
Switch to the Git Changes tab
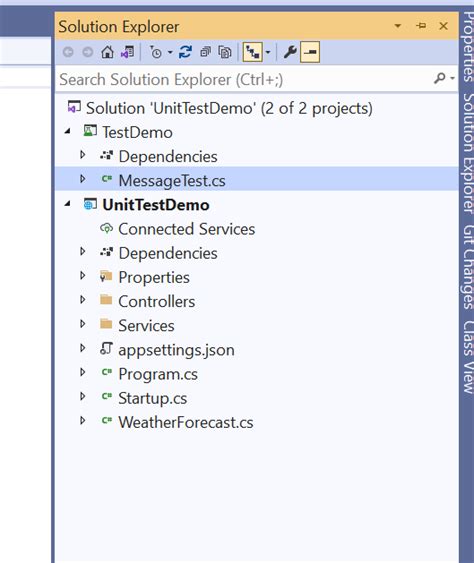pos(468,267)
